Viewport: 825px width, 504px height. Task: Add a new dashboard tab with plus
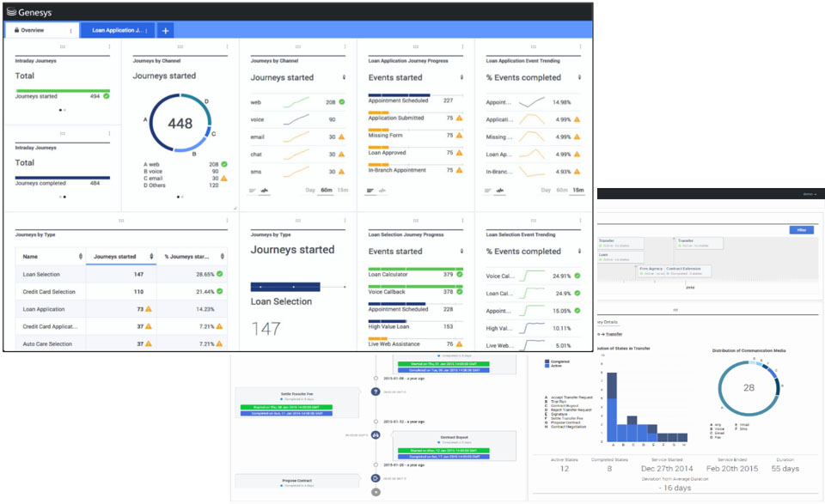point(165,30)
